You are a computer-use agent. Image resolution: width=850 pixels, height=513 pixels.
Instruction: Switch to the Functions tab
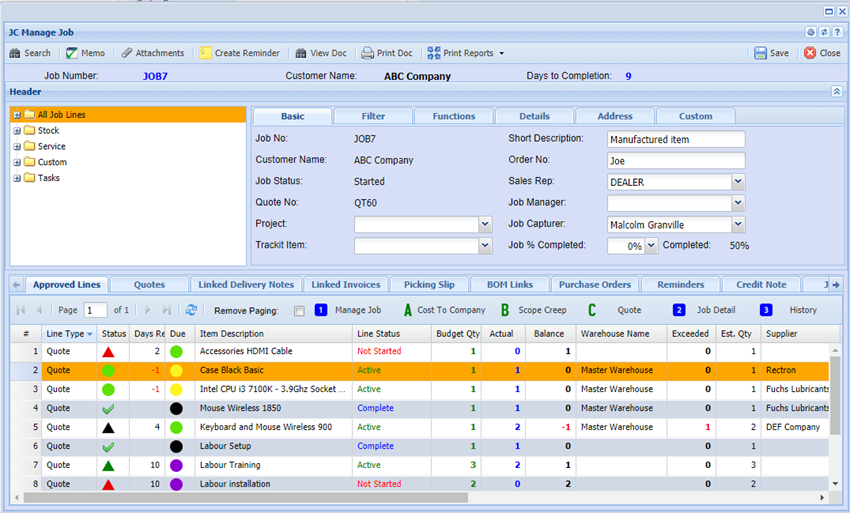(x=453, y=116)
